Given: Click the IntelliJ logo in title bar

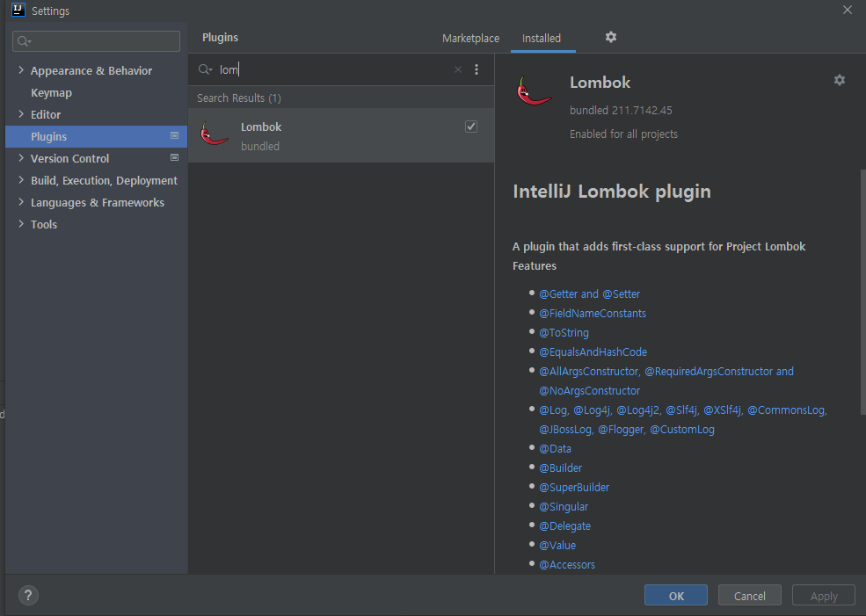Looking at the screenshot, I should coord(18,10).
